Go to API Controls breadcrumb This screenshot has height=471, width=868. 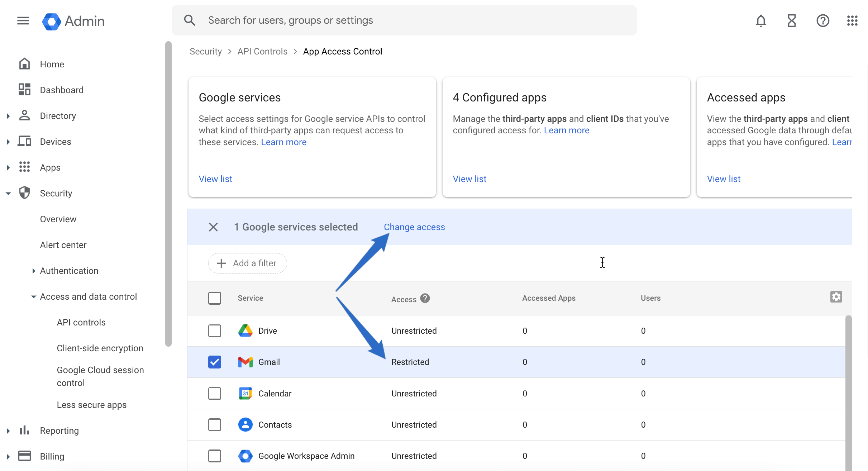point(262,51)
